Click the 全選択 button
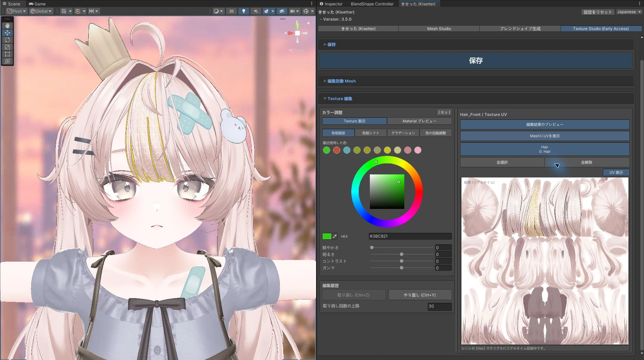 click(502, 162)
